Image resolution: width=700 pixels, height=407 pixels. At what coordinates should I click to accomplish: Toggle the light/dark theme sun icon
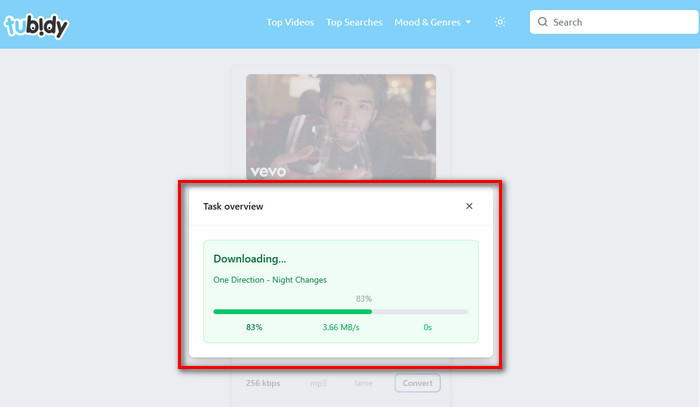tap(500, 22)
